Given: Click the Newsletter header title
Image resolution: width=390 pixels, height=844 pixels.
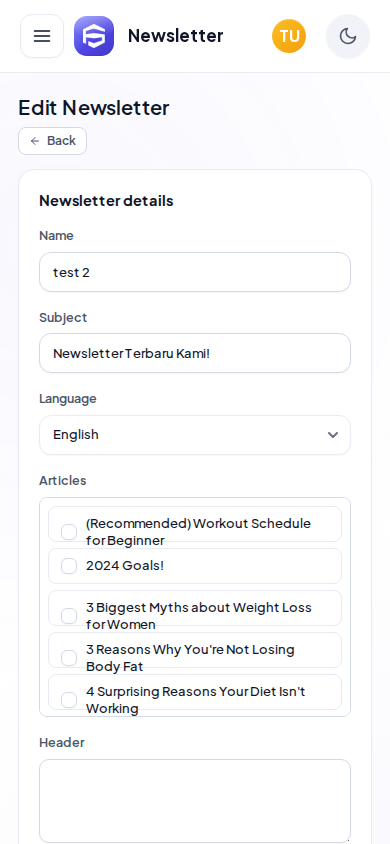Looking at the screenshot, I should coord(175,36).
